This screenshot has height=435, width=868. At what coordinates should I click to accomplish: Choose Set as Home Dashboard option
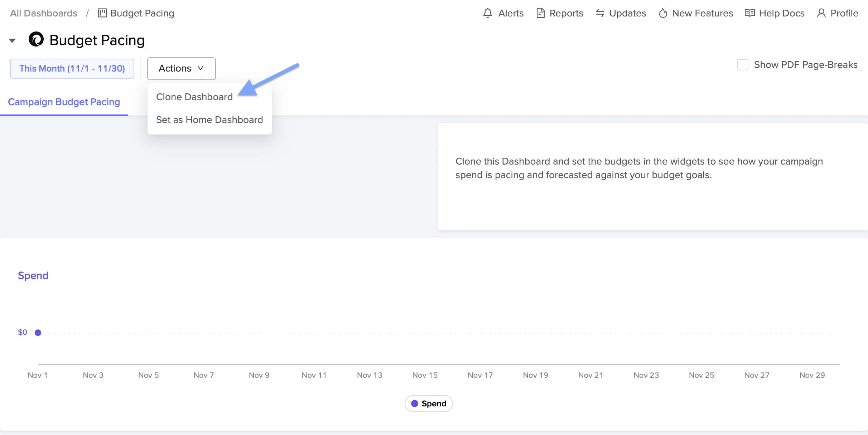click(209, 120)
